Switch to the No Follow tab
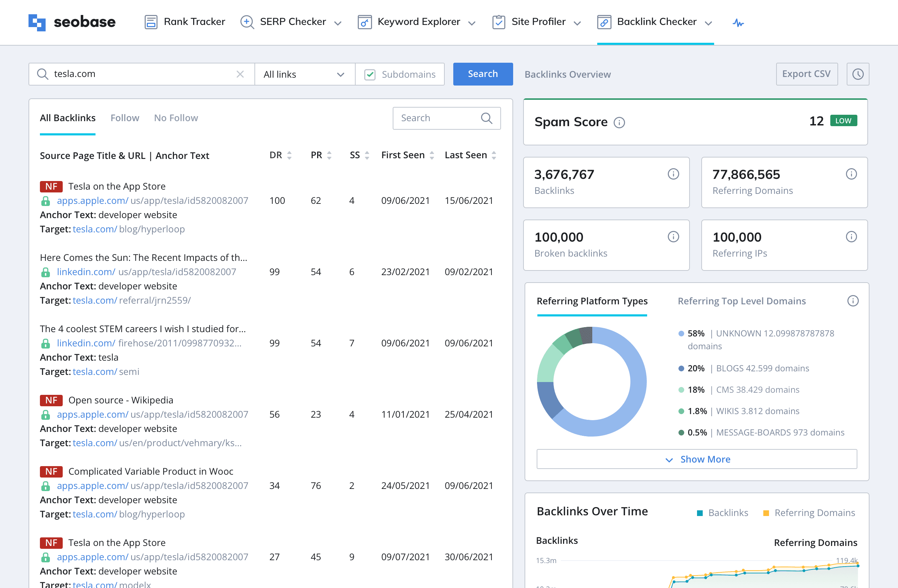 click(x=176, y=118)
